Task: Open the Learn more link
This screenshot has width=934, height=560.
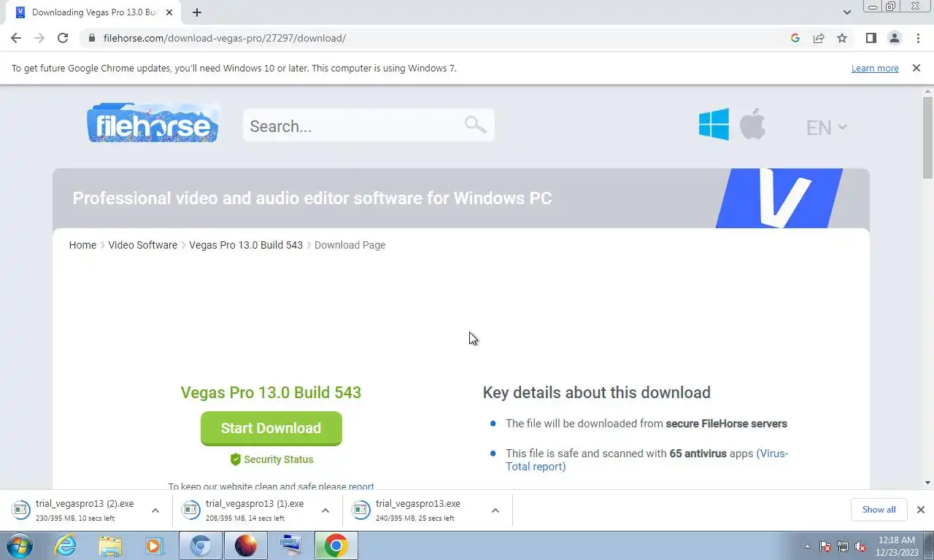Action: (875, 68)
